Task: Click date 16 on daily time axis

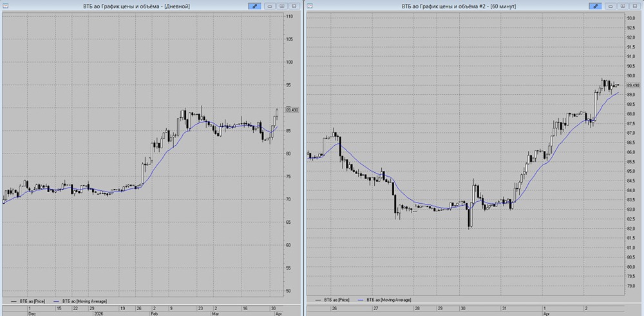Action: click(x=244, y=308)
